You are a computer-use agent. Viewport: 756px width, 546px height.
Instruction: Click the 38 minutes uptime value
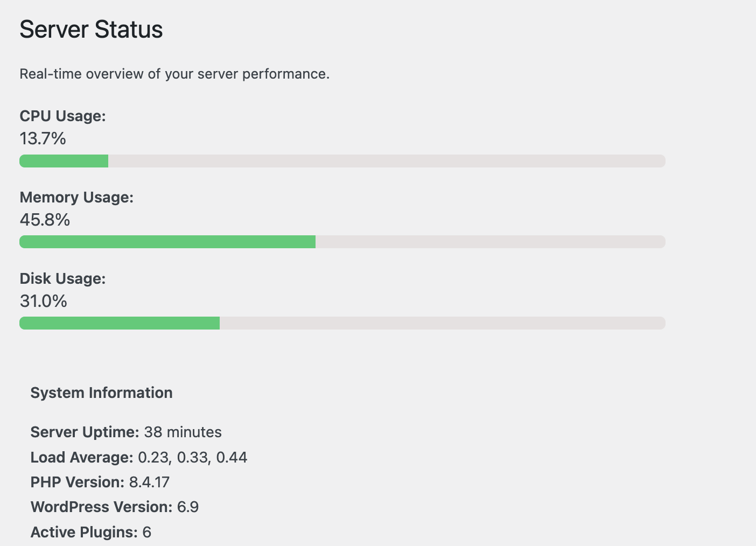click(183, 432)
